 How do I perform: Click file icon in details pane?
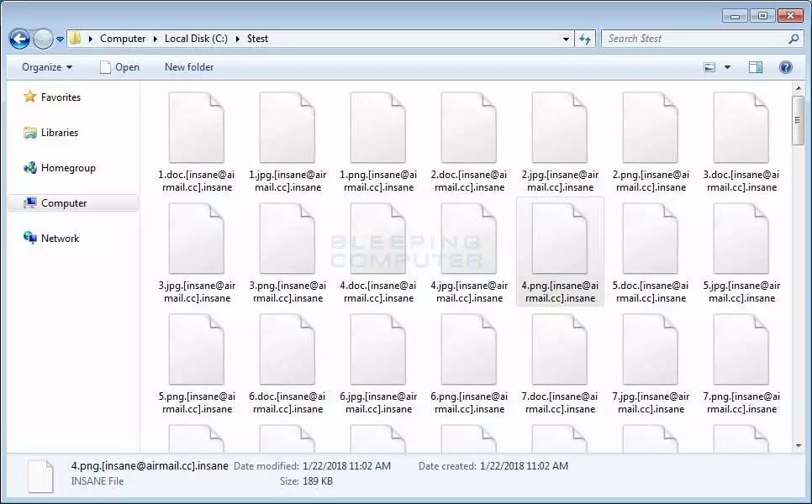(40, 475)
